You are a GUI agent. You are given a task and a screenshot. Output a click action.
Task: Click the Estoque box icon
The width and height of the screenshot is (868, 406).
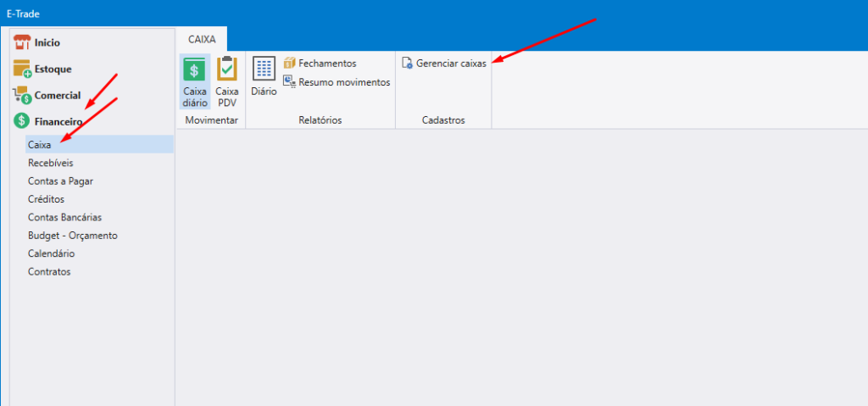pos(22,69)
